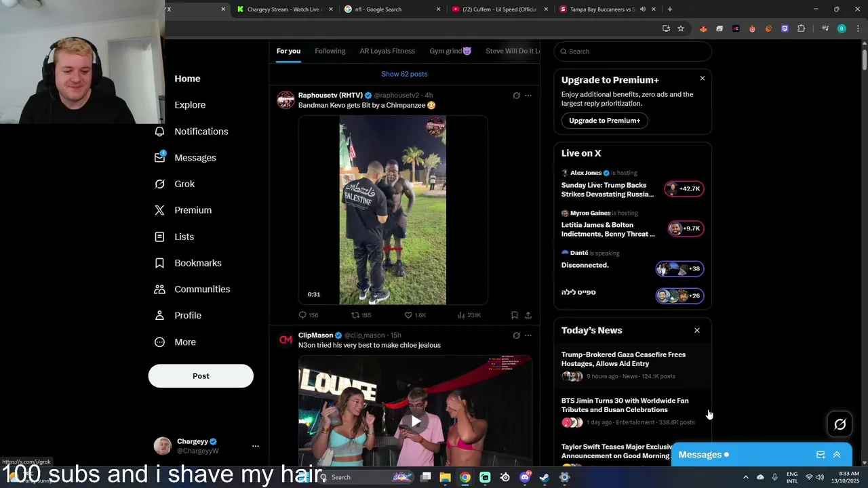Image resolution: width=868 pixels, height=488 pixels.
Task: Click the Search input field on X
Action: [x=633, y=52]
